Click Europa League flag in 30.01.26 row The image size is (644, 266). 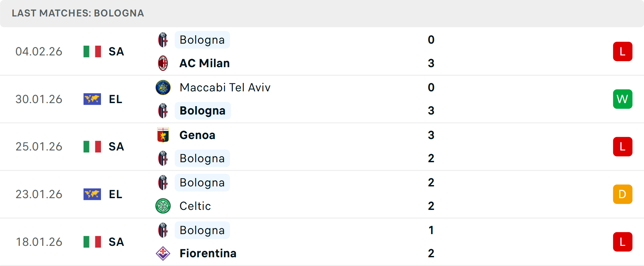(x=92, y=99)
